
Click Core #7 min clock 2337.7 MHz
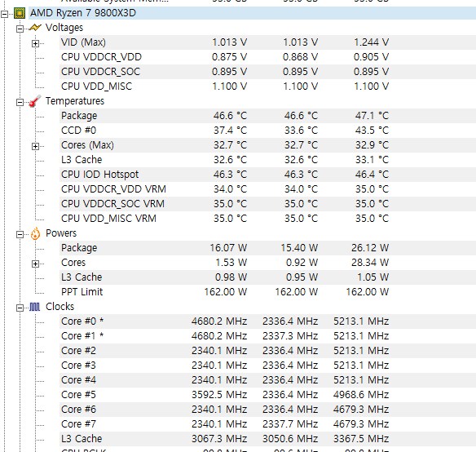coord(290,424)
